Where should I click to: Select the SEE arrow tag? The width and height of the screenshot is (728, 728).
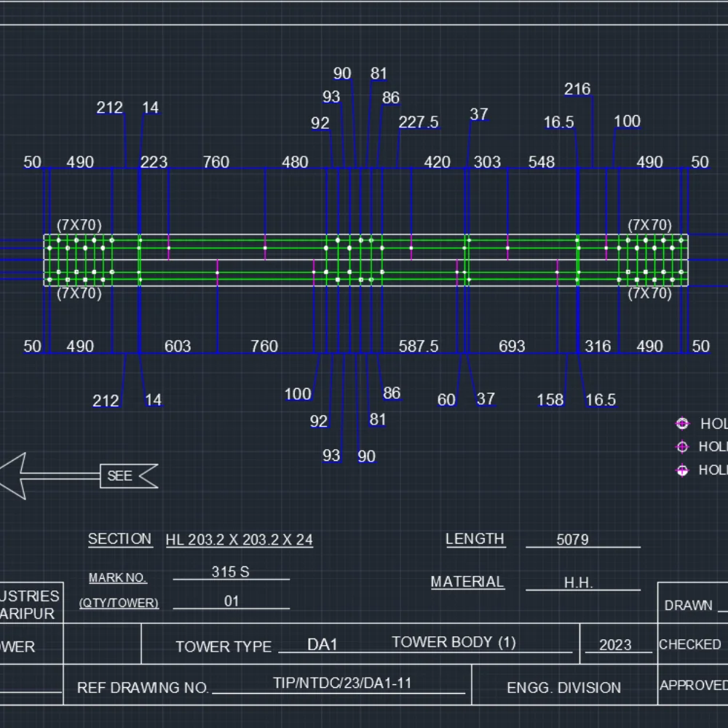click(125, 476)
